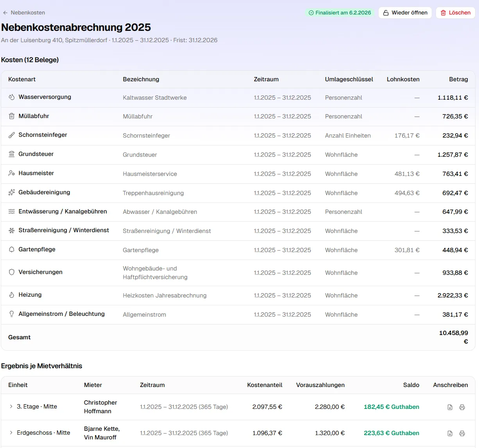The height and width of the screenshot is (448, 479).
Task: Click the Wohngebäude- und Haftpflichtversicherung cell
Action: coord(155,273)
